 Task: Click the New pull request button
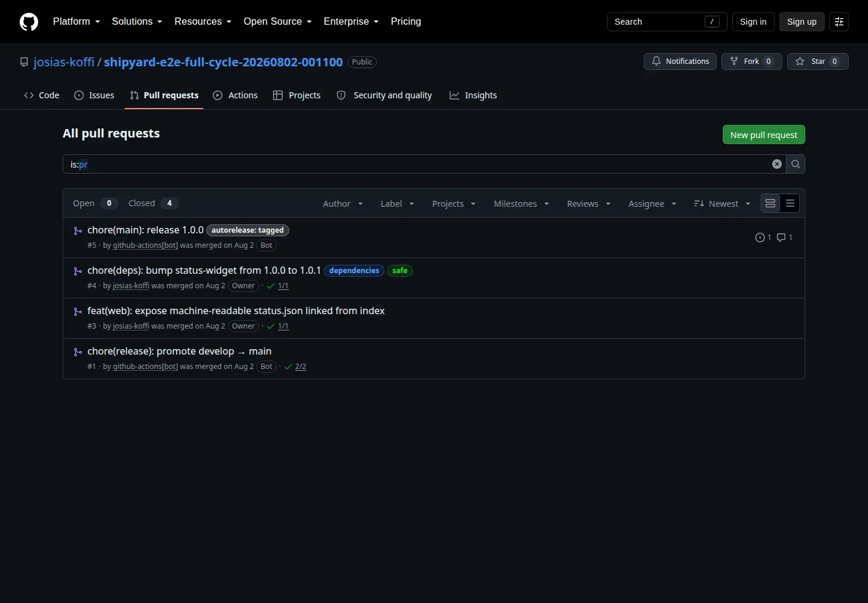764,135
